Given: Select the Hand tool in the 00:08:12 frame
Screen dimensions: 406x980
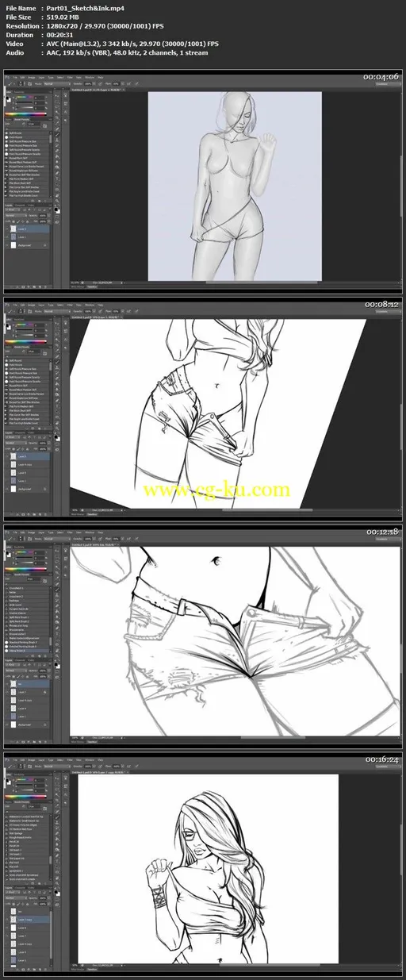Looking at the screenshot, I should point(57,423).
